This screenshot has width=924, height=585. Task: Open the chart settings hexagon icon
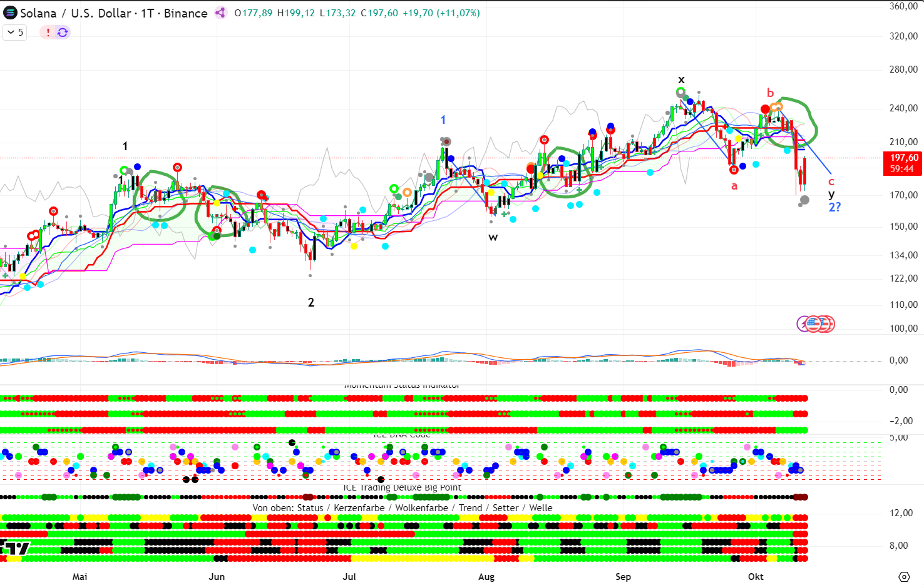point(903,576)
